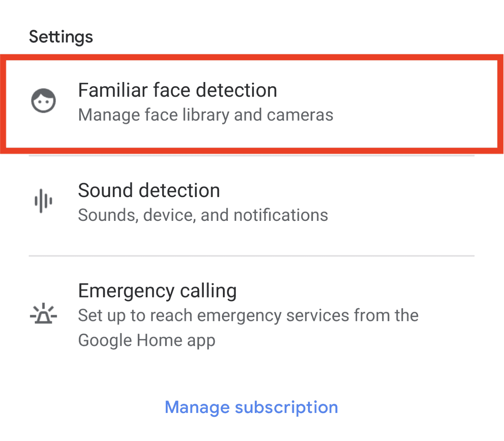Click the word 'subscription' in blue link
Image resolution: width=504 pixels, height=441 pixels.
click(x=286, y=408)
